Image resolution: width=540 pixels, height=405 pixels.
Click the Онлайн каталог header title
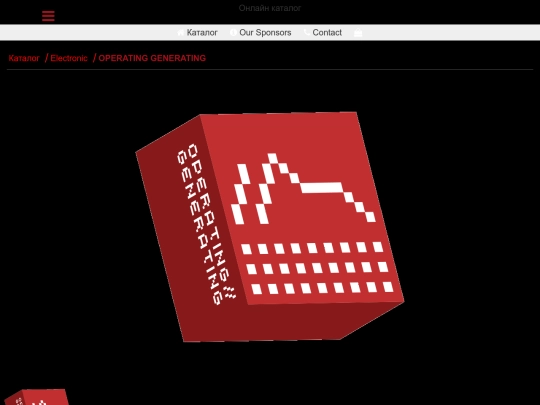(270, 8)
